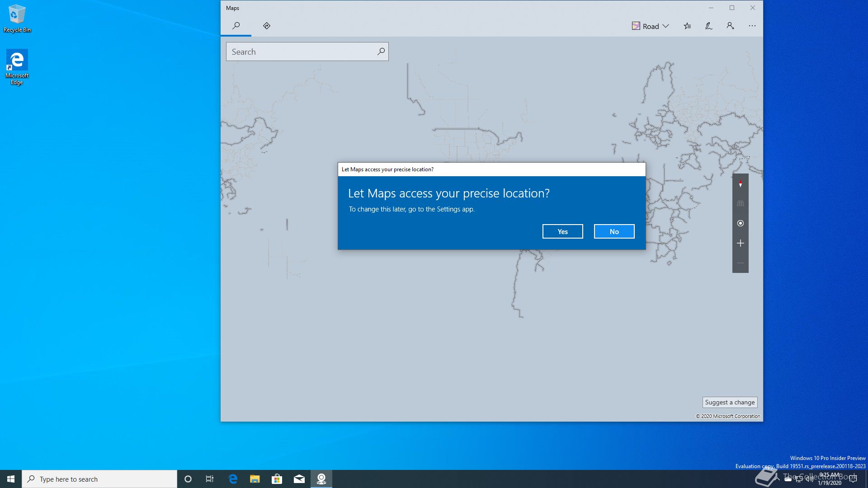Allow location access with Yes

click(x=562, y=231)
